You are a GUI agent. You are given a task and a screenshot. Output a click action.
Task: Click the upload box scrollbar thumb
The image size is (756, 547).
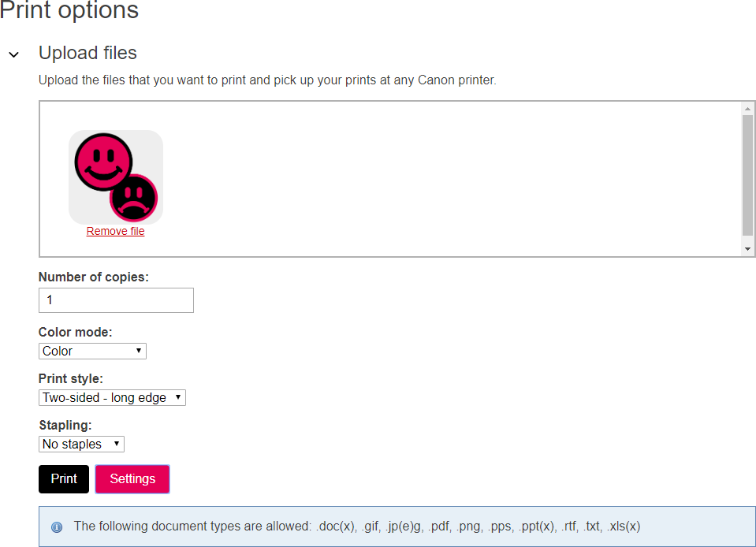coord(748,175)
